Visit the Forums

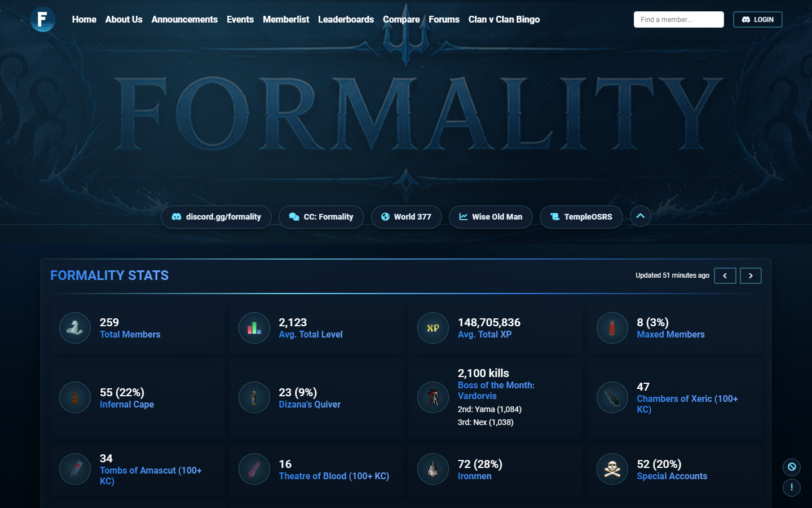click(x=444, y=19)
